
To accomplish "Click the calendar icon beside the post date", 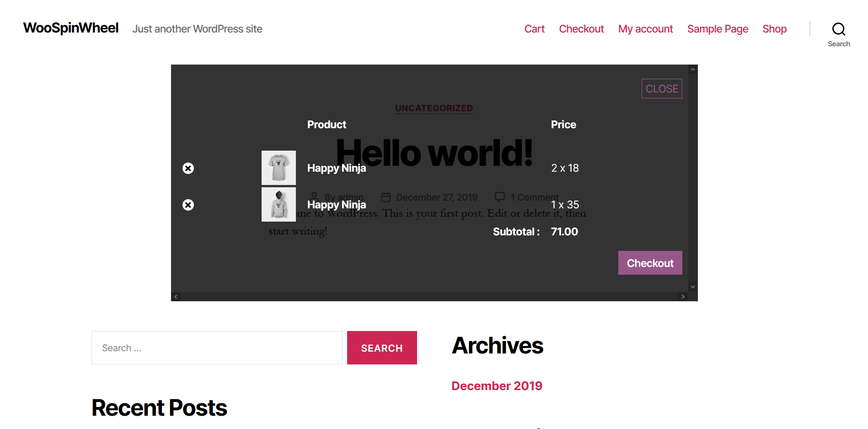I will (x=386, y=197).
